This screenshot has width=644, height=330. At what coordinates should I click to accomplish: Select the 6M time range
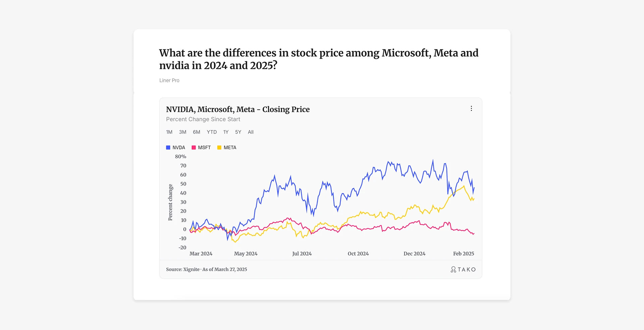pyautogui.click(x=197, y=132)
